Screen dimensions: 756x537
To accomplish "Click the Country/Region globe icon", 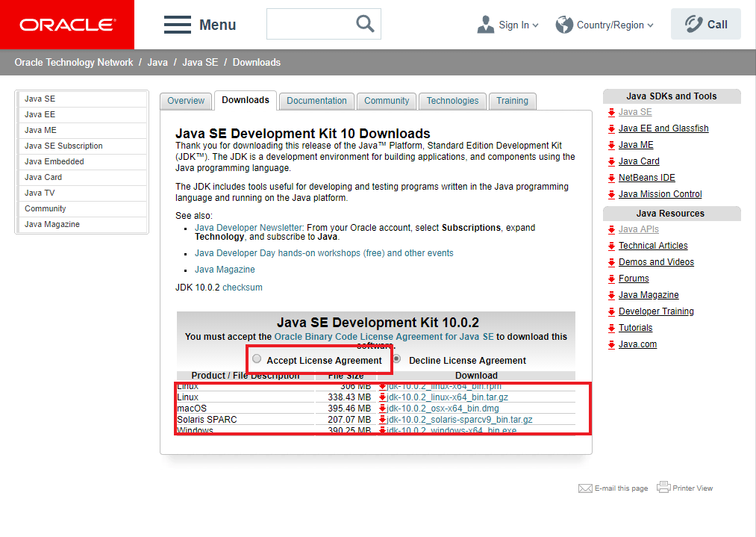I will click(564, 25).
